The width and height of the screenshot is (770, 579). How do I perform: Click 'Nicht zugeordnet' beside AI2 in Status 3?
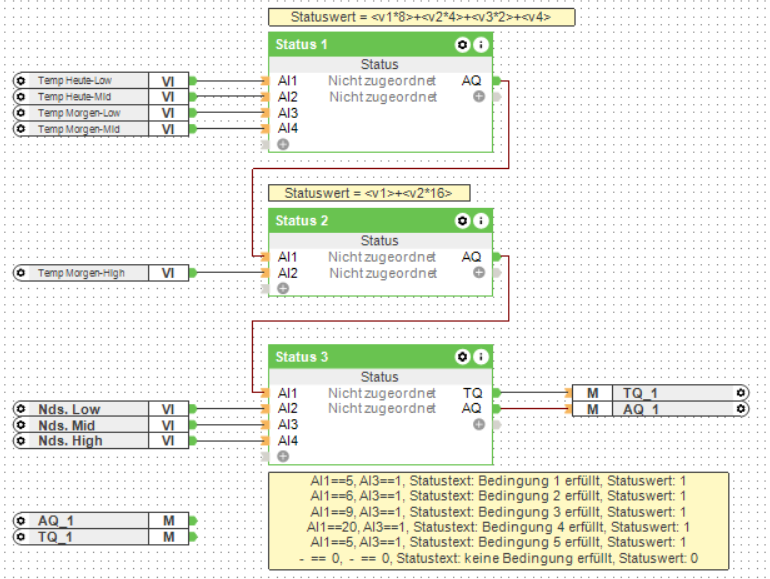coord(382,408)
